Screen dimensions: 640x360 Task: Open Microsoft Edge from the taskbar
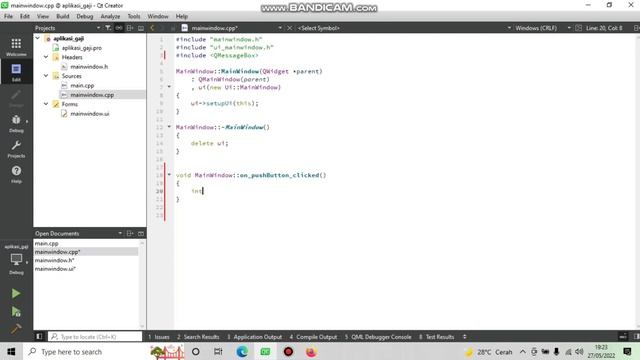[x=242, y=351]
